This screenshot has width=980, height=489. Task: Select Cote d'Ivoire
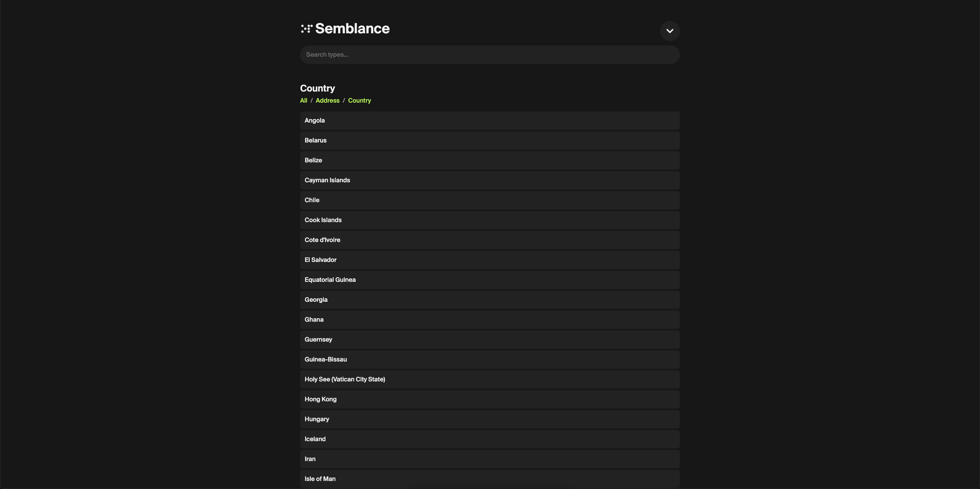point(489,240)
